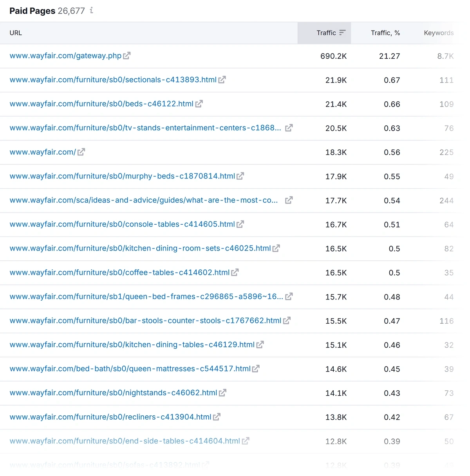Open external link icon for sectionals-c413893 row

pos(222,80)
